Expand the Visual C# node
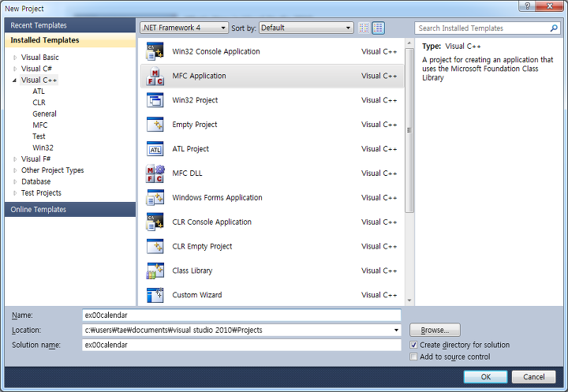 pos(15,69)
